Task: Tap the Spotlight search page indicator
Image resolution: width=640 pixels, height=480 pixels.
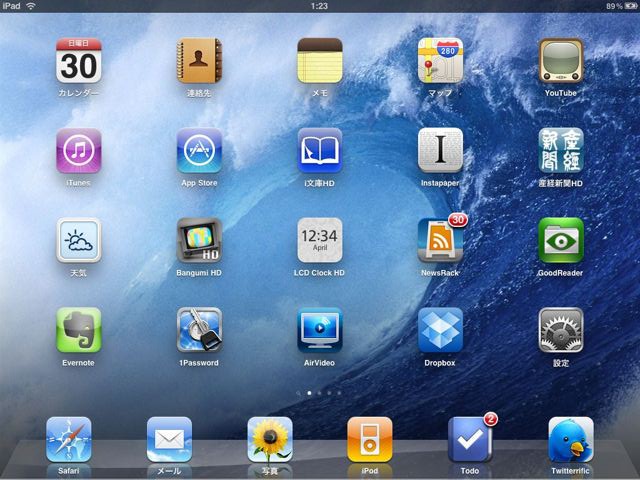Action: pyautogui.click(x=299, y=393)
